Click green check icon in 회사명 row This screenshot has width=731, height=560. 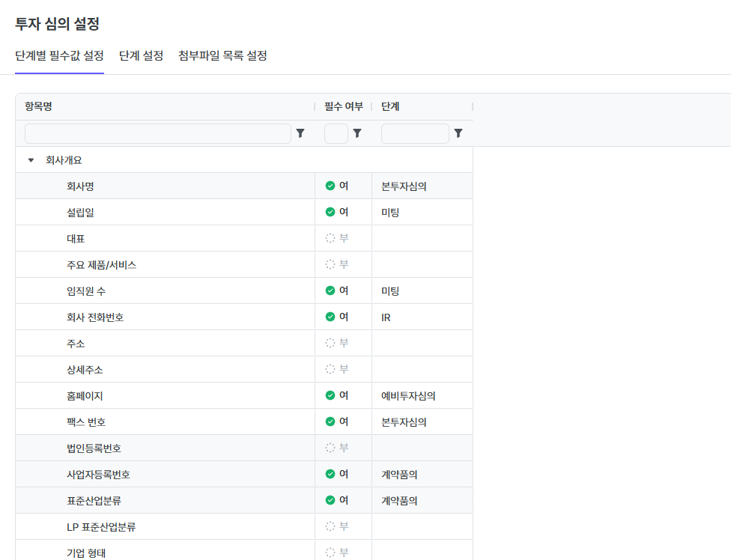pyautogui.click(x=330, y=186)
